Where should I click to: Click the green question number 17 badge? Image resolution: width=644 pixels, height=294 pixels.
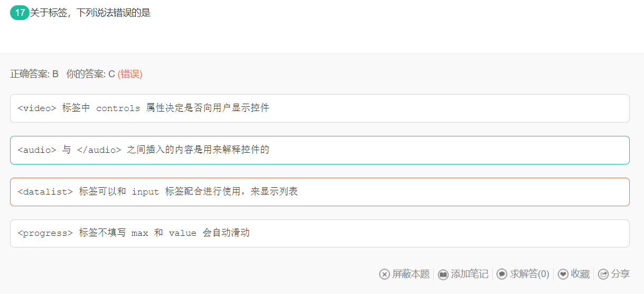pyautogui.click(x=20, y=13)
